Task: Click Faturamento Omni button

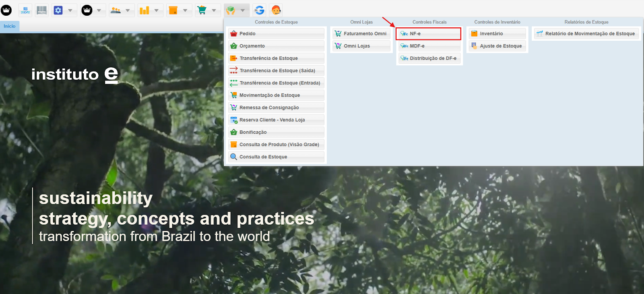Action: 361,34
